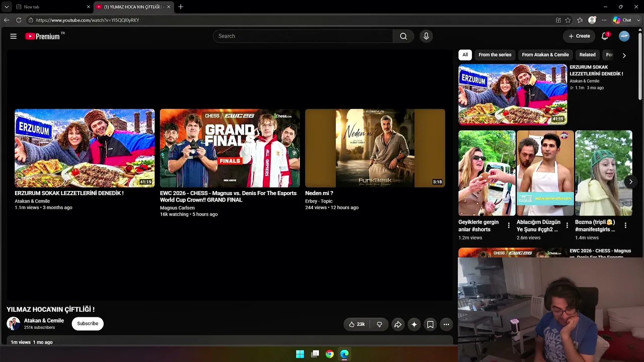Open the YouTube guide hamburger menu
Image resolution: width=644 pixels, height=362 pixels.
pos(14,36)
